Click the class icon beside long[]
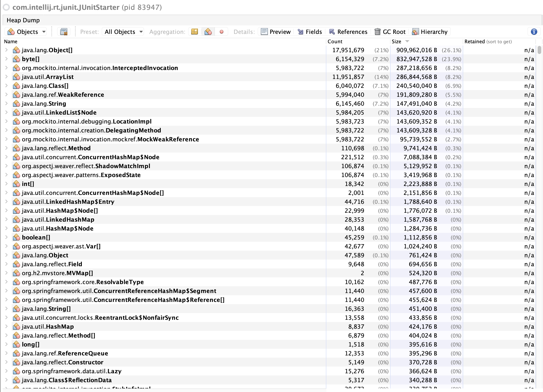Screen dimensions: 543x392 point(16,344)
